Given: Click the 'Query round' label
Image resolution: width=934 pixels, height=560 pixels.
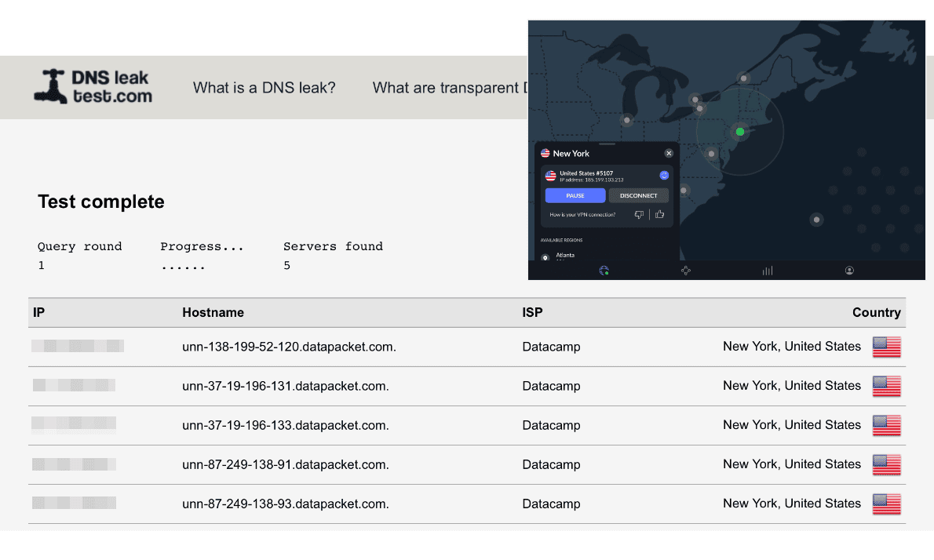Looking at the screenshot, I should point(79,246).
